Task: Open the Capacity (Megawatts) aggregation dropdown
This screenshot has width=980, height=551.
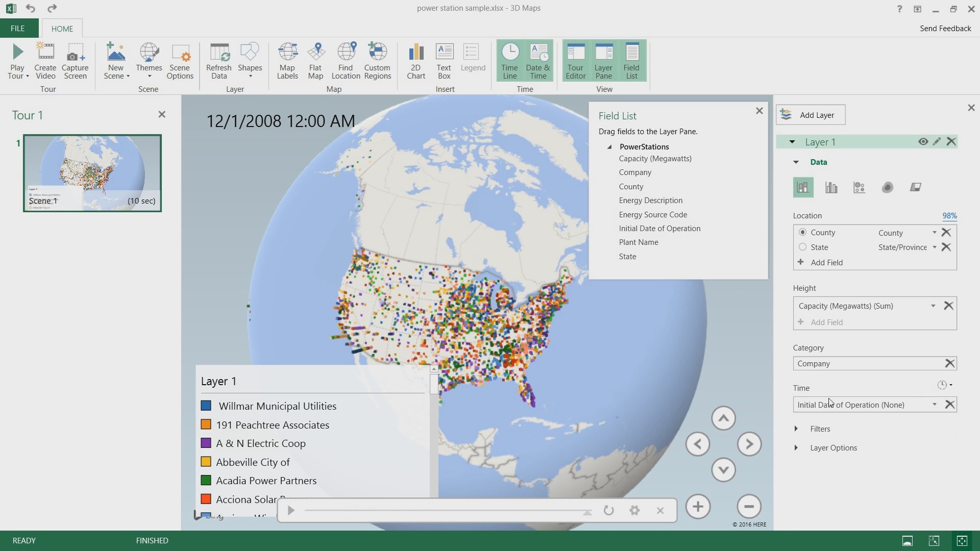Action: [933, 306]
